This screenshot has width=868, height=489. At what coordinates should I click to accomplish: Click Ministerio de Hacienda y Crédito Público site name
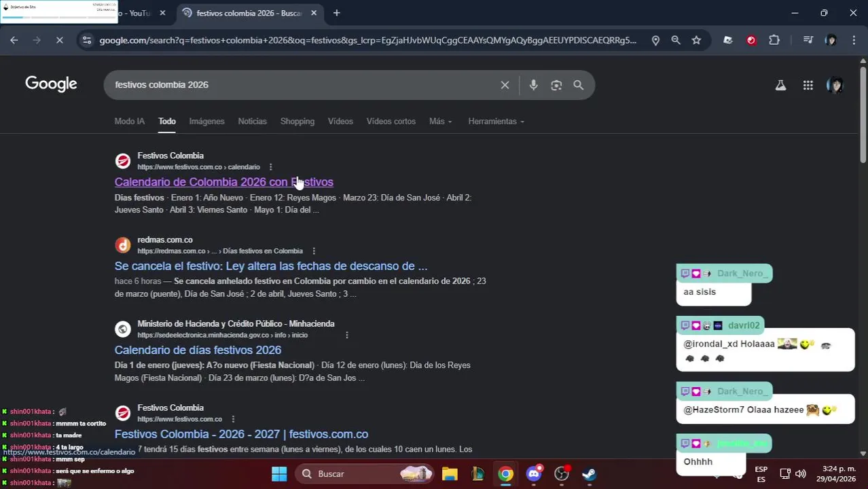pyautogui.click(x=236, y=324)
